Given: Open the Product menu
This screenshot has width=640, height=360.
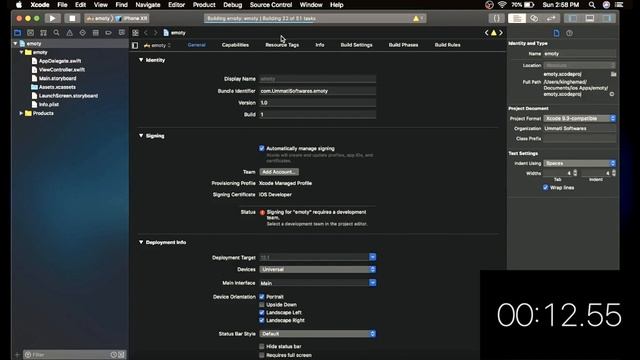Looking at the screenshot, I should point(204,5).
